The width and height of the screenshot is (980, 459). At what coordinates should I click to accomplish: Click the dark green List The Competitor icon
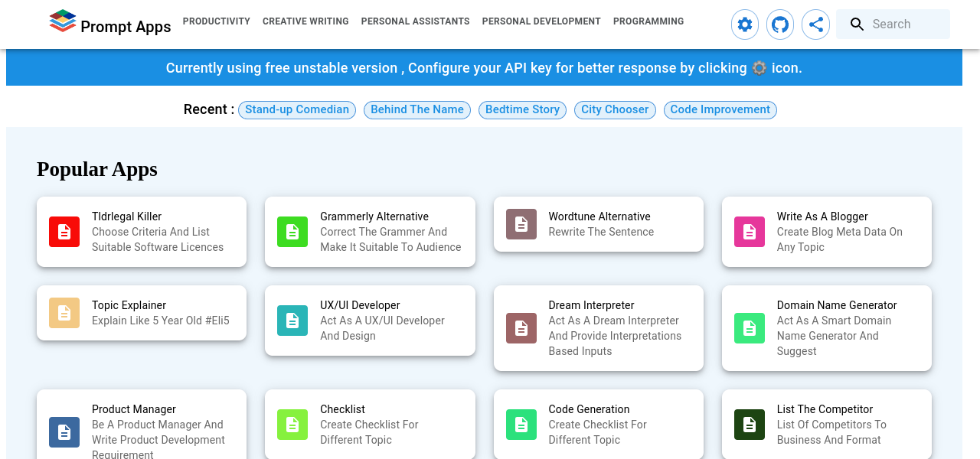[x=749, y=425]
